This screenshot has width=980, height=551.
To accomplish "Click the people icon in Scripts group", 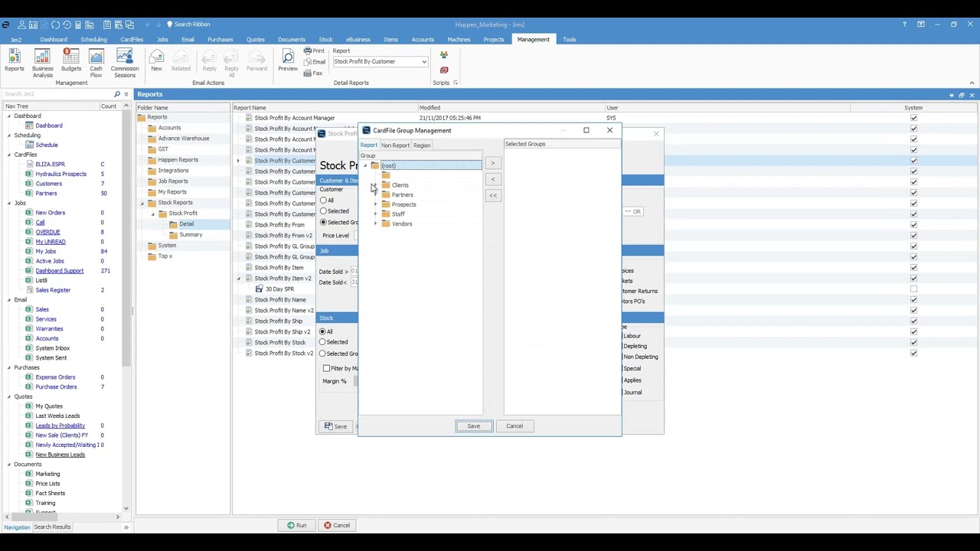I will (444, 55).
